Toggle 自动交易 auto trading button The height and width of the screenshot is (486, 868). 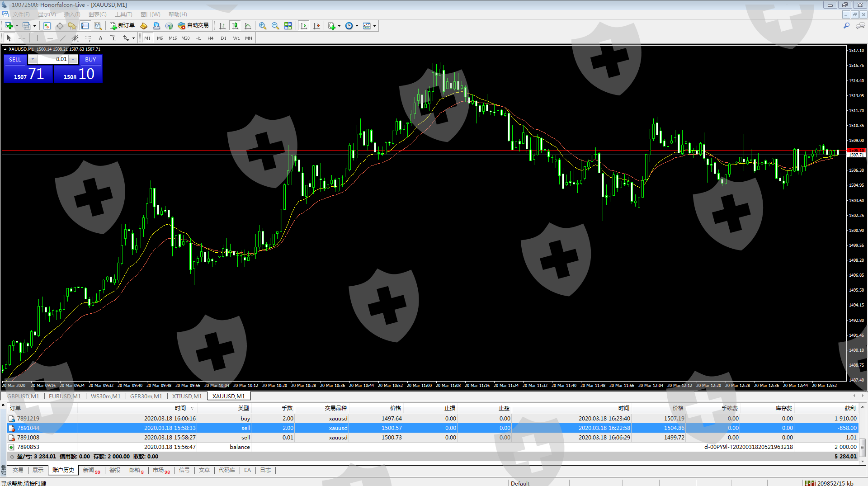click(x=193, y=26)
